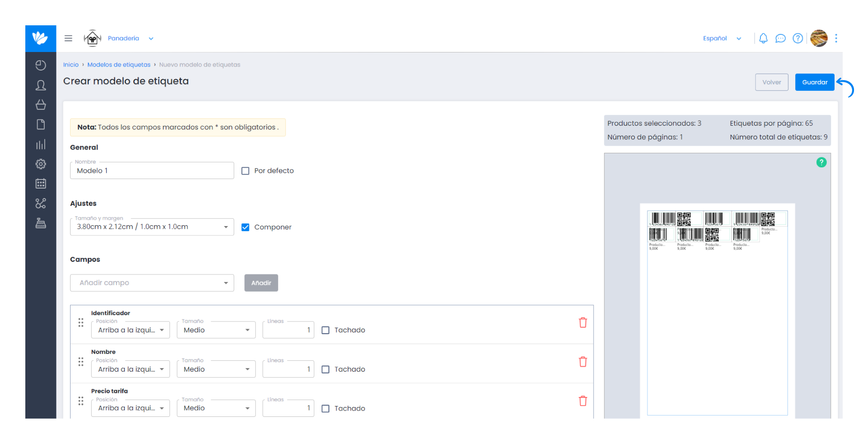Click the 'Crear modelo de etiqueta' heading
The width and height of the screenshot is (868, 444).
[126, 81]
